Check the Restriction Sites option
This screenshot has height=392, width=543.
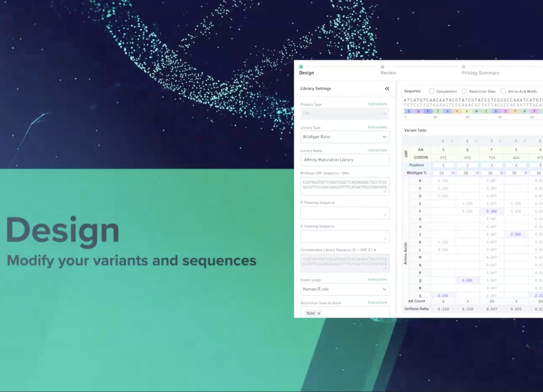click(x=464, y=91)
